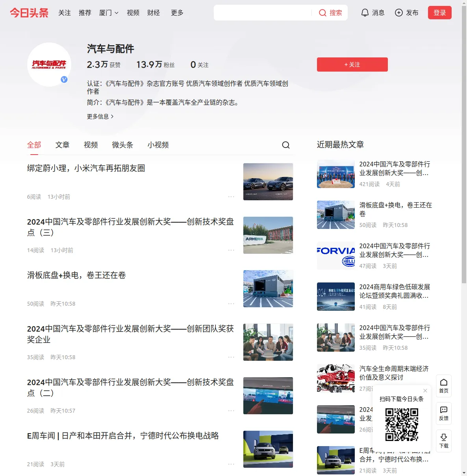
Task: Open 关注 in top navigation
Action: point(65,13)
